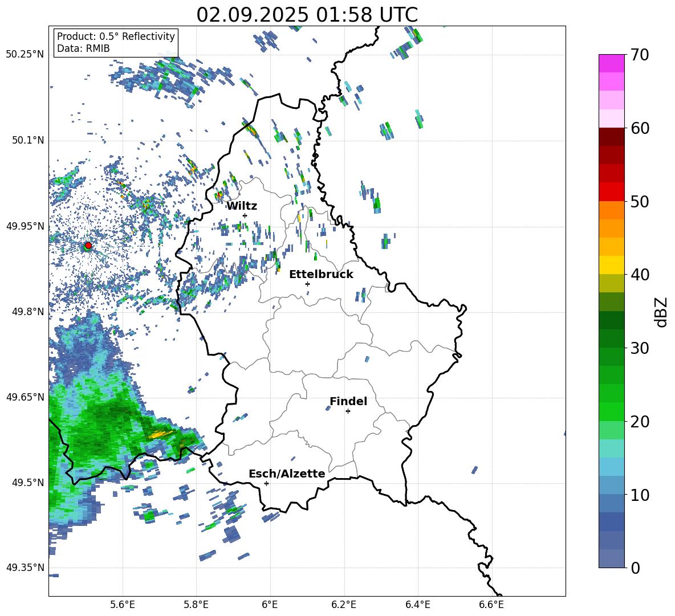Select the Ettelbruck city label
This screenshot has width=675, height=616.
pyautogui.click(x=321, y=275)
